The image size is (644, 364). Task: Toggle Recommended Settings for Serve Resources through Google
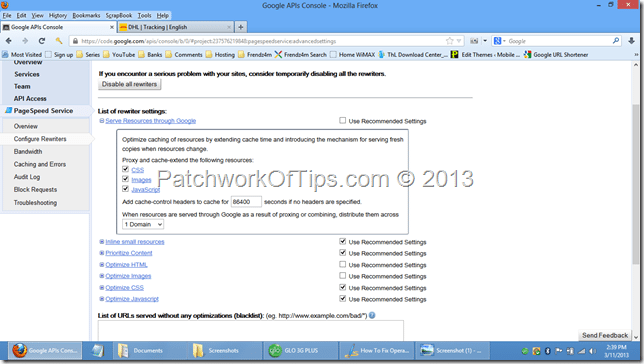coord(343,120)
